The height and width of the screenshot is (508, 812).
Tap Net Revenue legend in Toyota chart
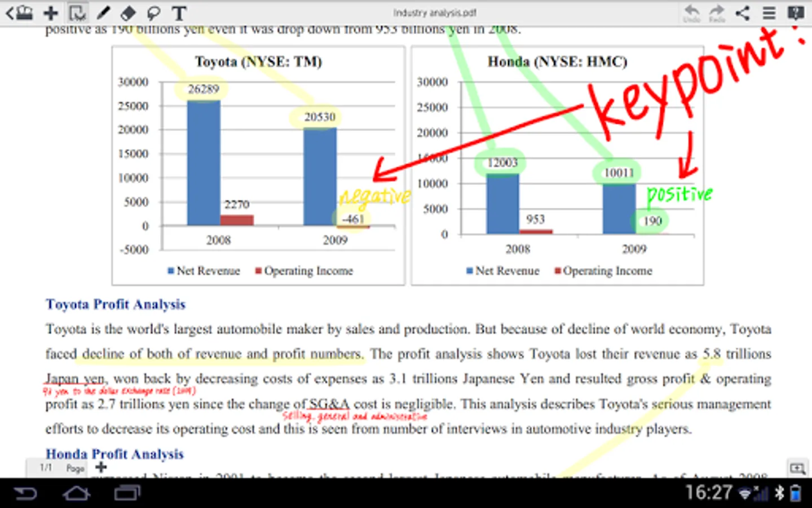point(204,271)
